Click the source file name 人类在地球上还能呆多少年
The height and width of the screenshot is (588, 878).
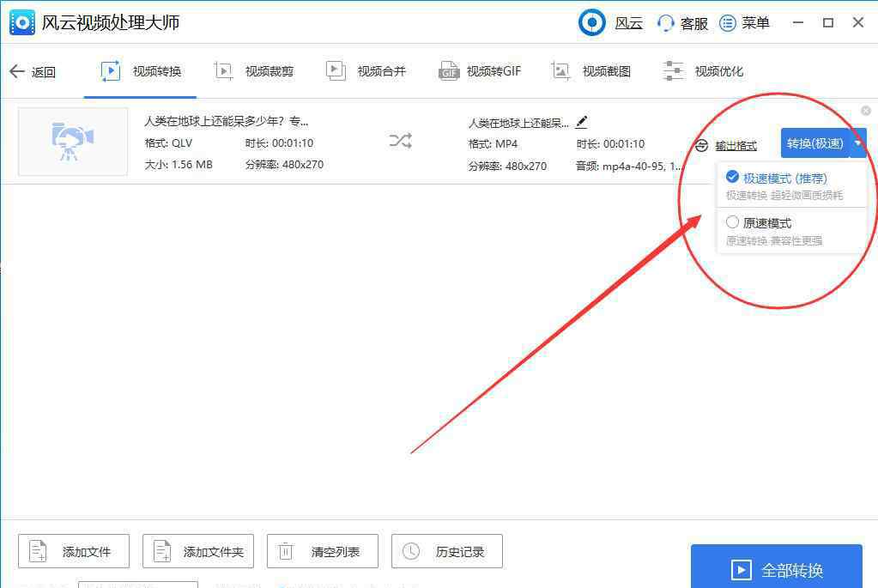point(227,121)
